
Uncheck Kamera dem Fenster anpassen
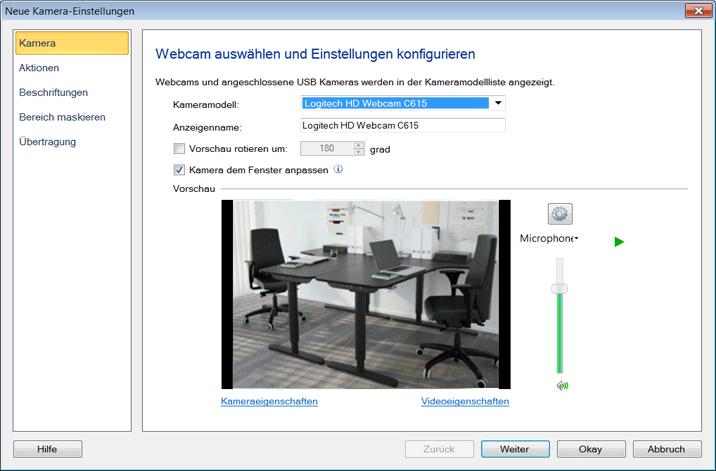180,170
